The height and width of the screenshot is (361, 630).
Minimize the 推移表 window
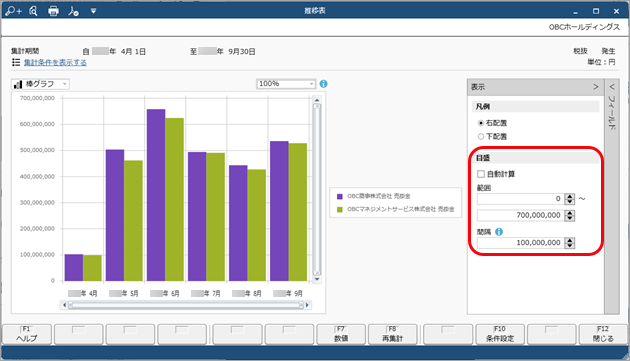coord(575,11)
